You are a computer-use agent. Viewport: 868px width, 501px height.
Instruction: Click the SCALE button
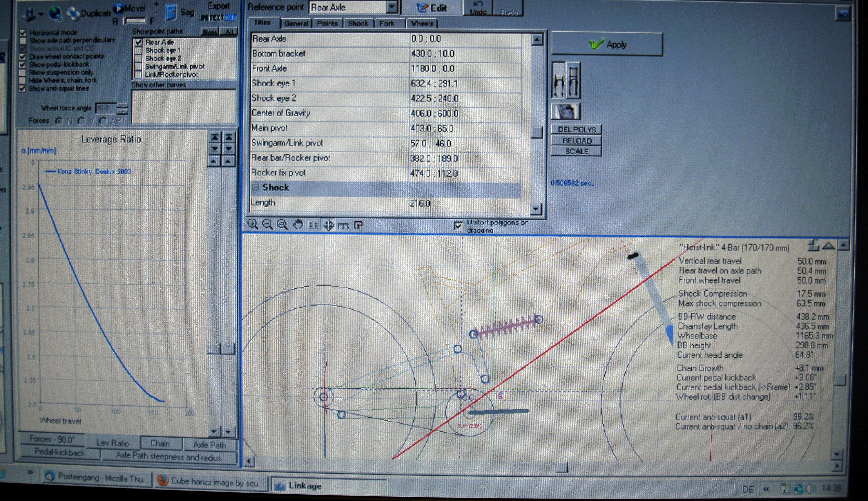(x=576, y=151)
